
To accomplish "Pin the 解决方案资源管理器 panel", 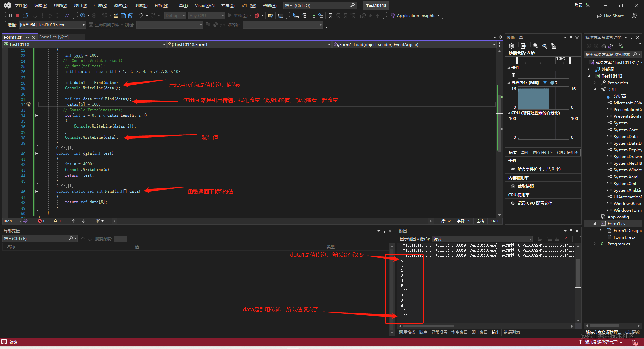I will 631,37.
